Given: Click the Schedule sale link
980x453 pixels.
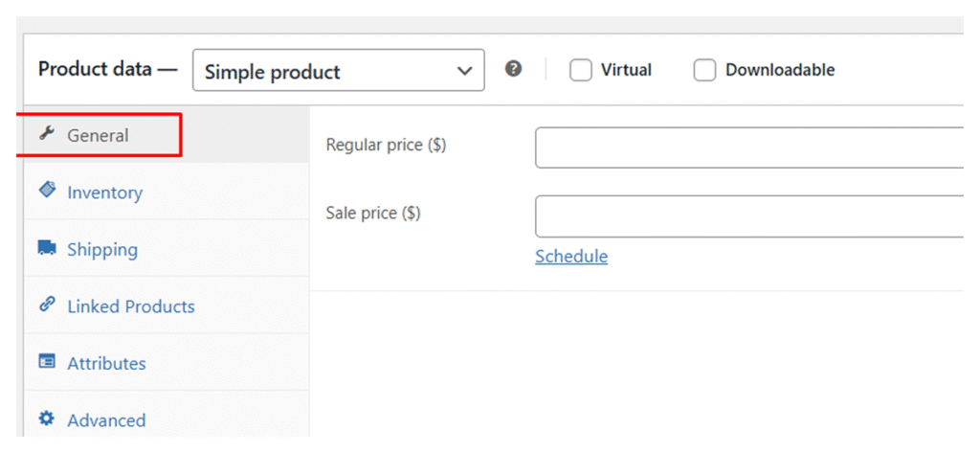Looking at the screenshot, I should point(571,256).
